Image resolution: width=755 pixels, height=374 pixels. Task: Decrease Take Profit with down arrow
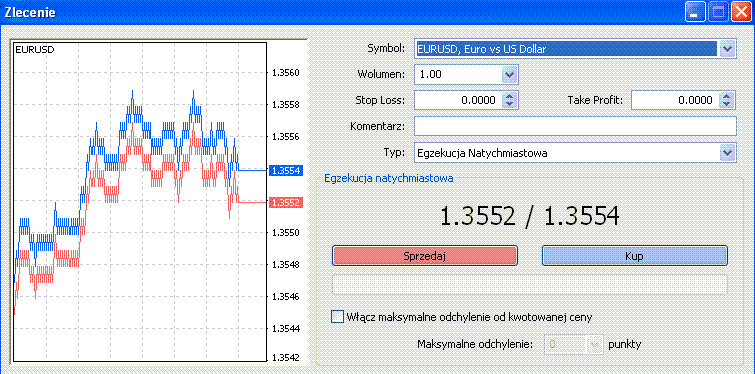pos(727,104)
